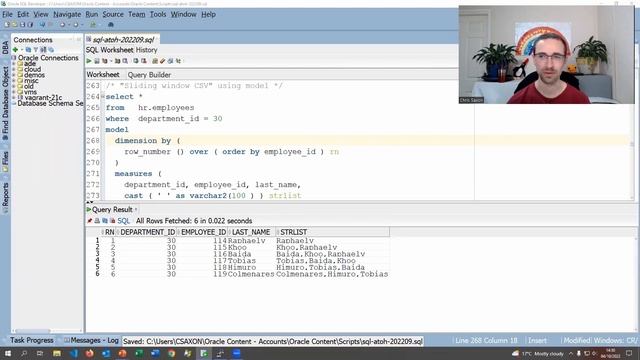
Task: Sort by the EMPLOYEE_ID column header
Action: click(x=203, y=232)
